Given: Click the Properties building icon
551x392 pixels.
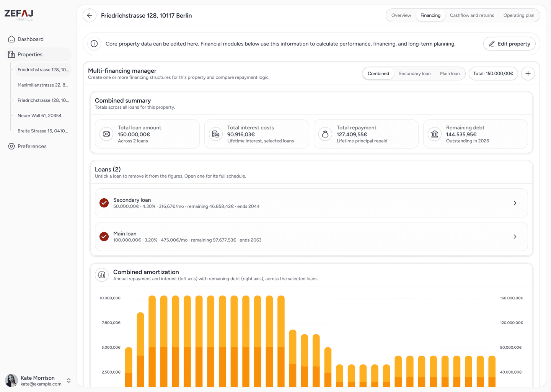Looking at the screenshot, I should 11,54.
